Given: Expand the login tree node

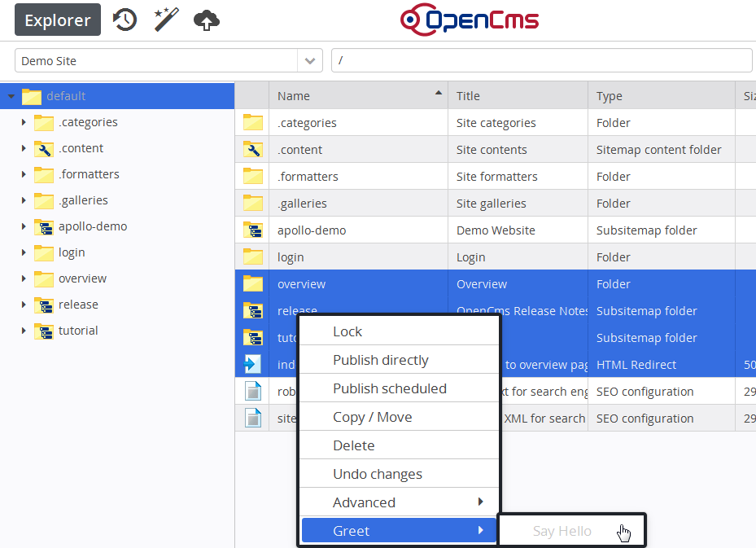Looking at the screenshot, I should 23,252.
